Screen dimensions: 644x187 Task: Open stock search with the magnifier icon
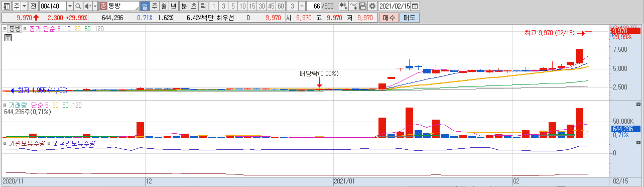78,6
